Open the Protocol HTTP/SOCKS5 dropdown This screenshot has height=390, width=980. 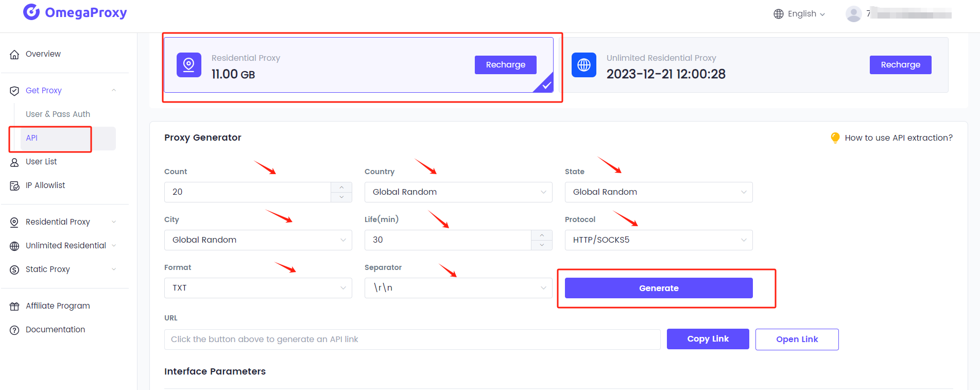[x=659, y=240]
